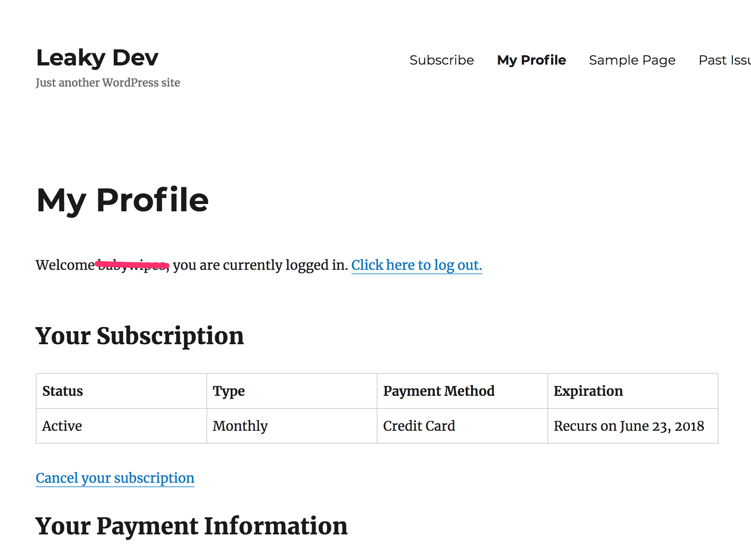
Task: Click the large My Profile page heading
Action: pos(122,200)
